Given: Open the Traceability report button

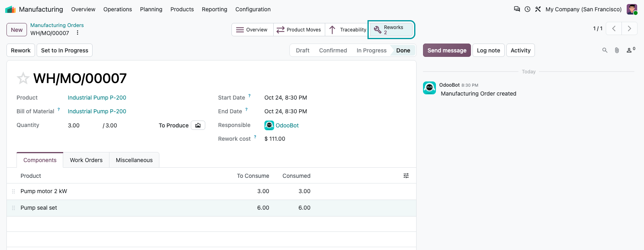Looking at the screenshot, I should pos(347,29).
